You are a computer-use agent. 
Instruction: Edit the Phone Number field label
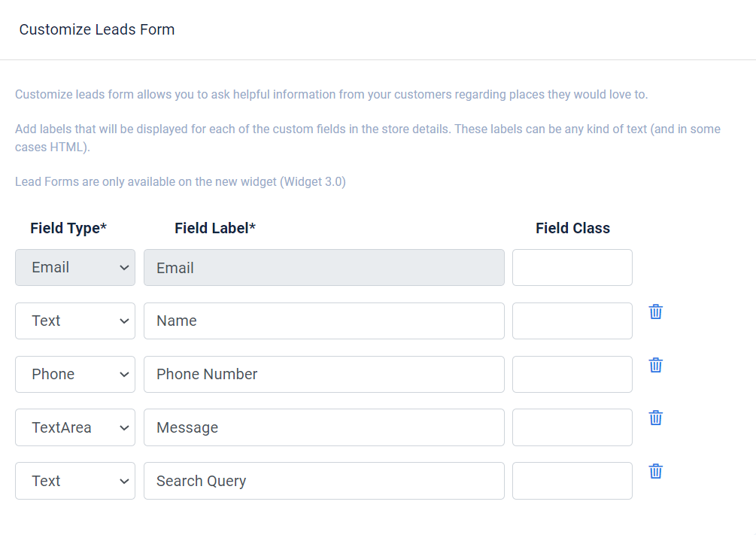[323, 375]
